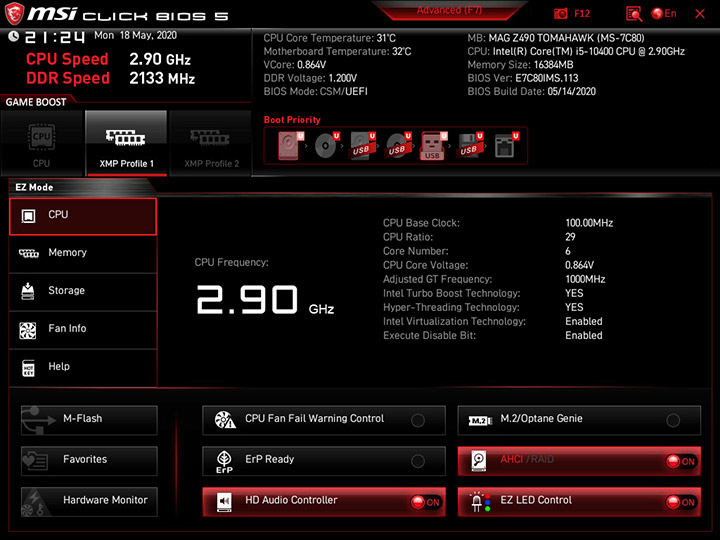Click the GAME BOOST label
The image size is (720, 540).
(36, 102)
